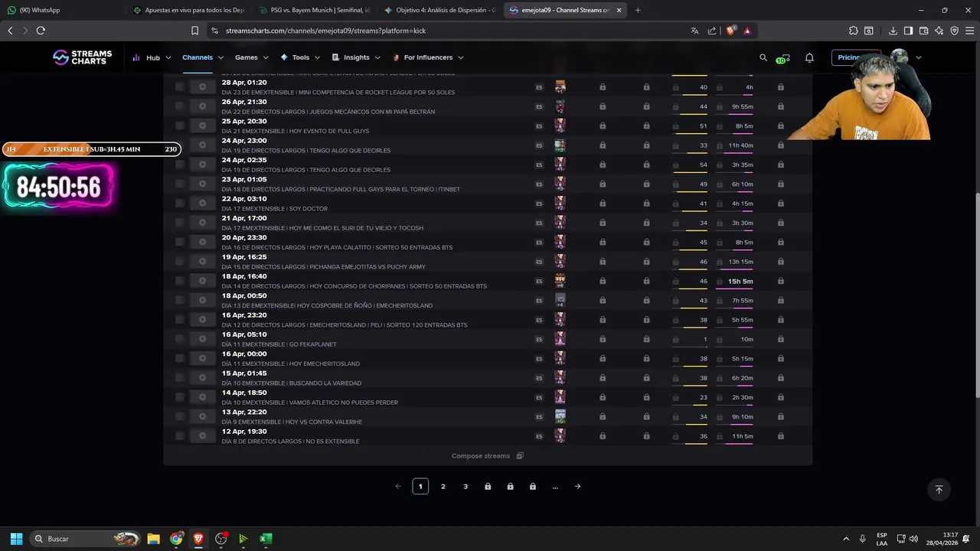Click the play thumbnail for 19 Apr, 16:25 stream

pyautogui.click(x=202, y=262)
